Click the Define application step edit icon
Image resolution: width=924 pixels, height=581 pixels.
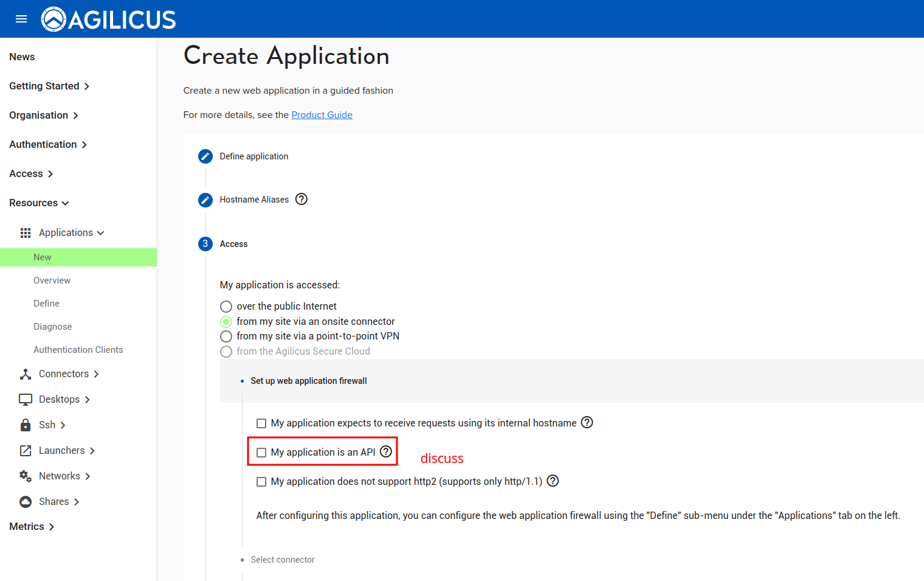(x=205, y=156)
